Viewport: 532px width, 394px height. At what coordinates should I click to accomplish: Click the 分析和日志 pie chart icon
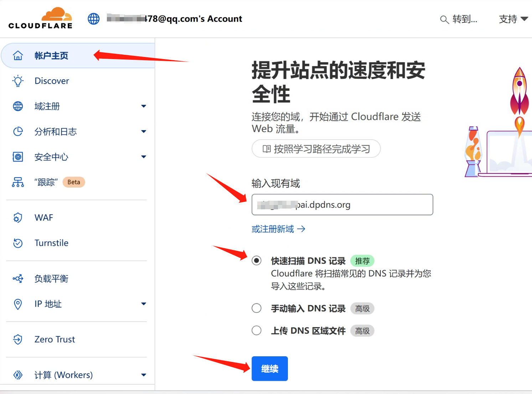point(18,131)
